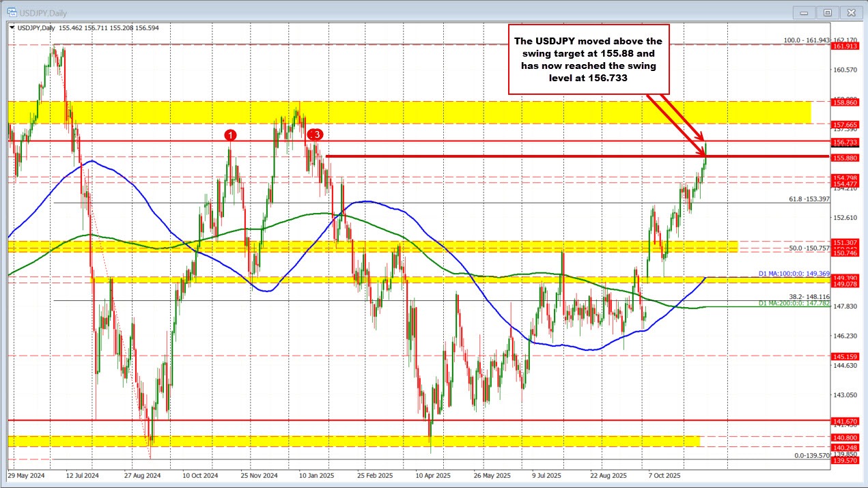This screenshot has height=488, width=868.
Task: Select the circled "1" marker annotation
Action: click(x=229, y=136)
